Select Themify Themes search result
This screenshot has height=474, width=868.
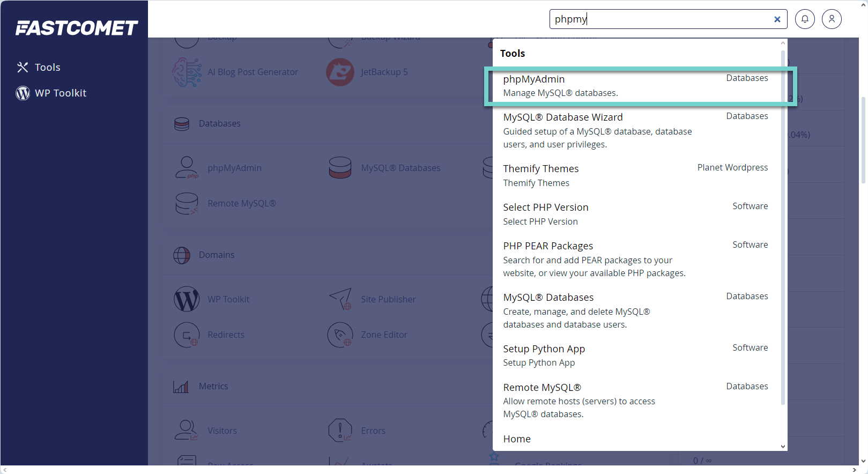click(636, 175)
